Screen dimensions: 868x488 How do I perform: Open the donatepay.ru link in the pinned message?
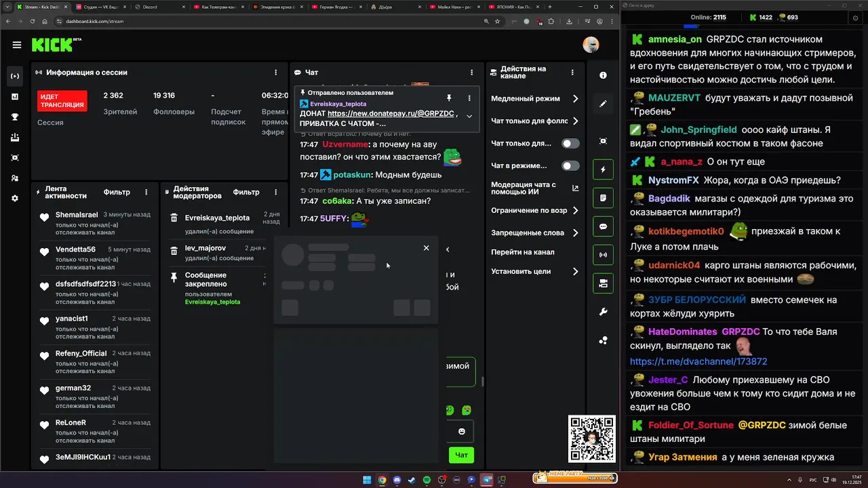coord(391,114)
